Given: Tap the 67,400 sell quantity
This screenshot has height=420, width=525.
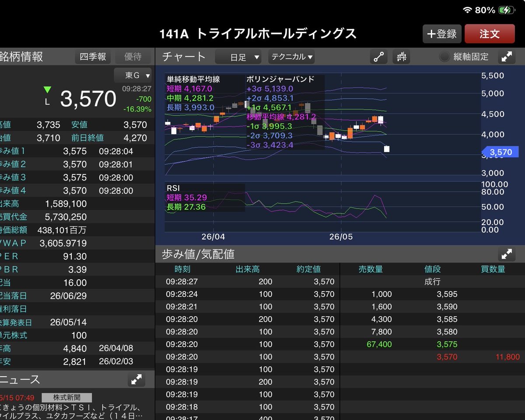Looking at the screenshot, I should point(379,344).
